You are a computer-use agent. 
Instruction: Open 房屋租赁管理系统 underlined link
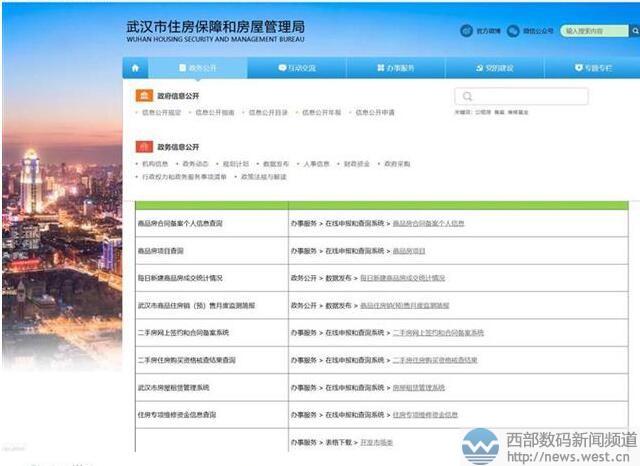[418, 386]
